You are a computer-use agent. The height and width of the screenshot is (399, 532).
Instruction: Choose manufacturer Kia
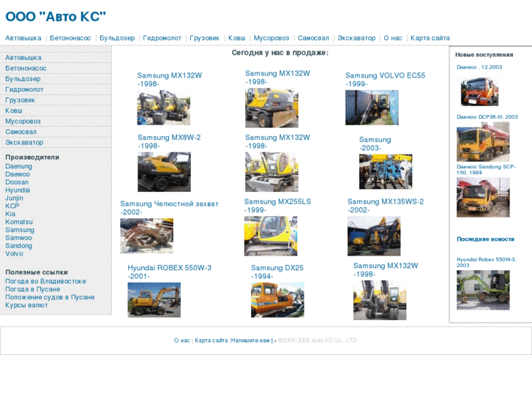coord(10,214)
